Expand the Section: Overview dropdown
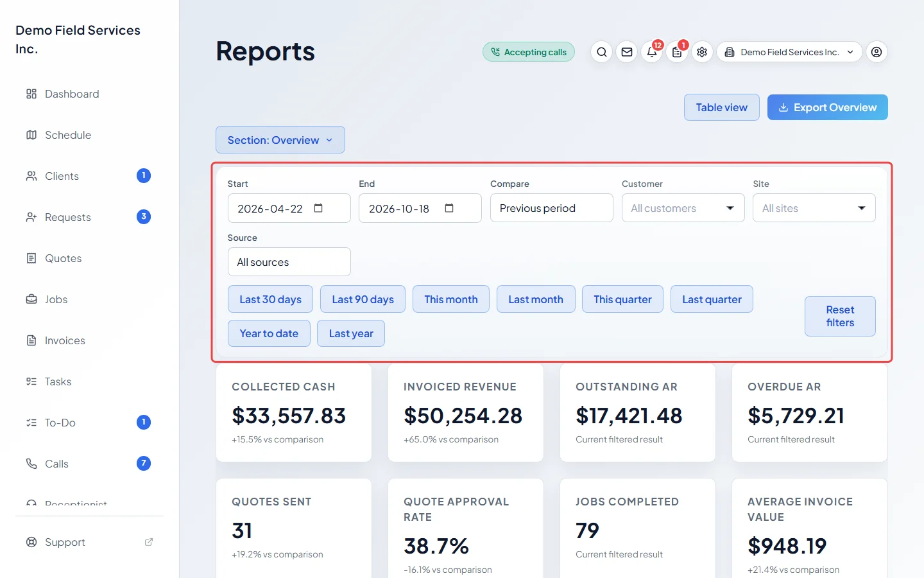 280,140
